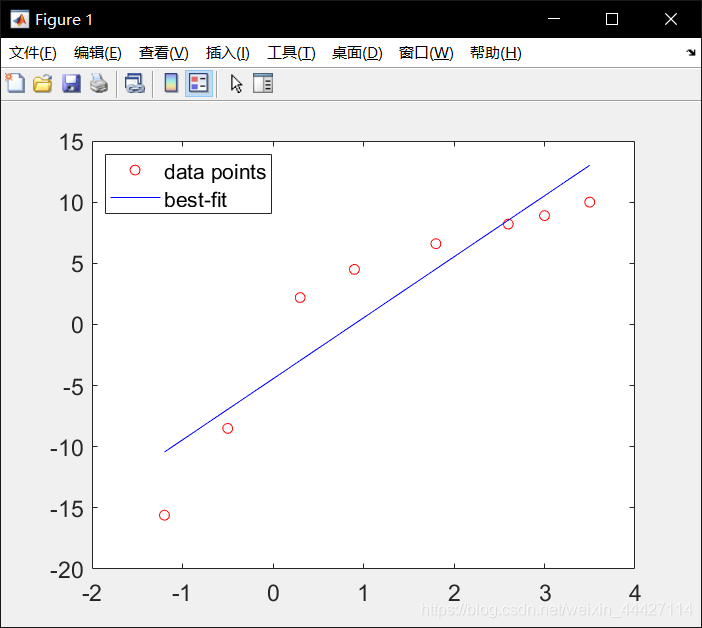The image size is (702, 628).
Task: Open the Property Inspector icon
Action: 263,83
